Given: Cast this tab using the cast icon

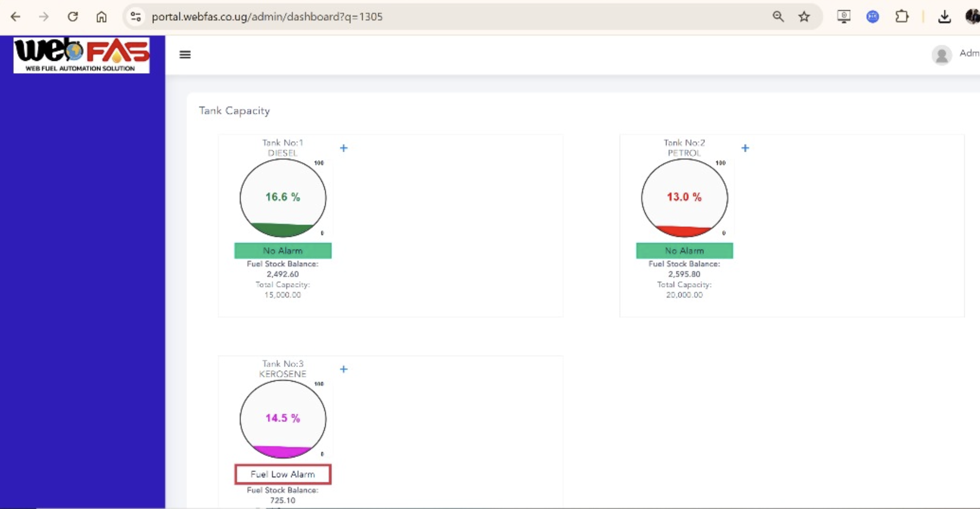Looking at the screenshot, I should [x=843, y=16].
